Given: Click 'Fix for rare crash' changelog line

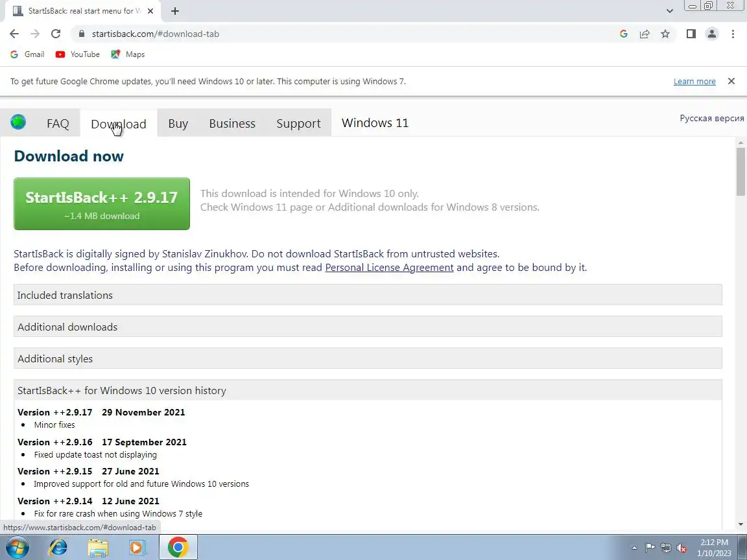Looking at the screenshot, I should [118, 514].
